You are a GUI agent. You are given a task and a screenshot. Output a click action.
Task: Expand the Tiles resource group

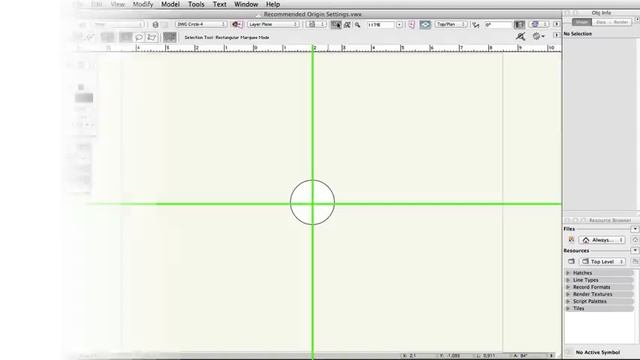pos(568,308)
